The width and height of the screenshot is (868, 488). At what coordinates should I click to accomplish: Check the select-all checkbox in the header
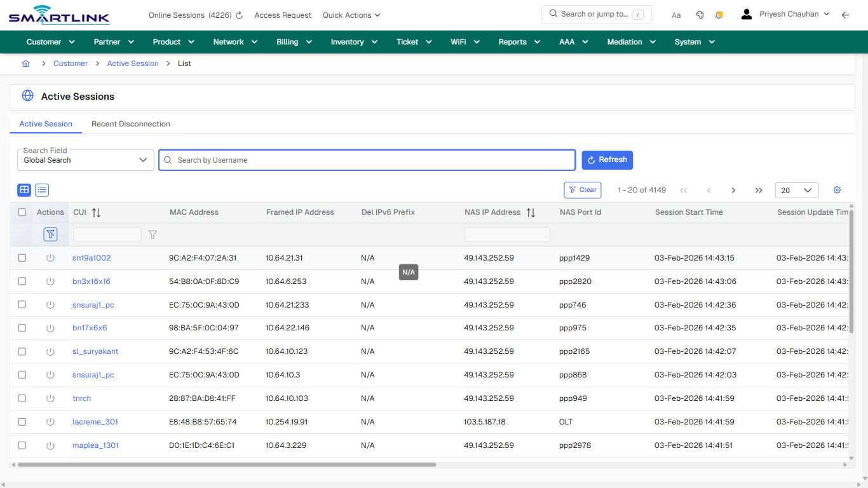pos(22,212)
